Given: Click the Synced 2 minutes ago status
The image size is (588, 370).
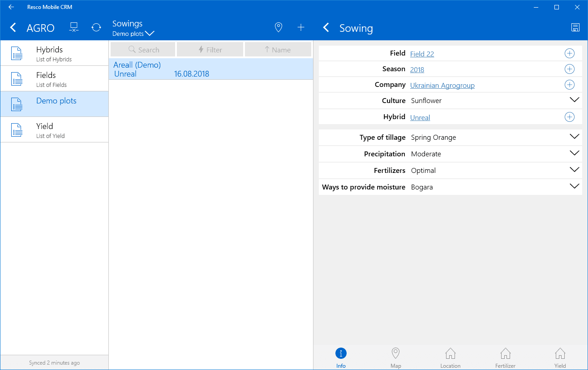Looking at the screenshot, I should [54, 363].
